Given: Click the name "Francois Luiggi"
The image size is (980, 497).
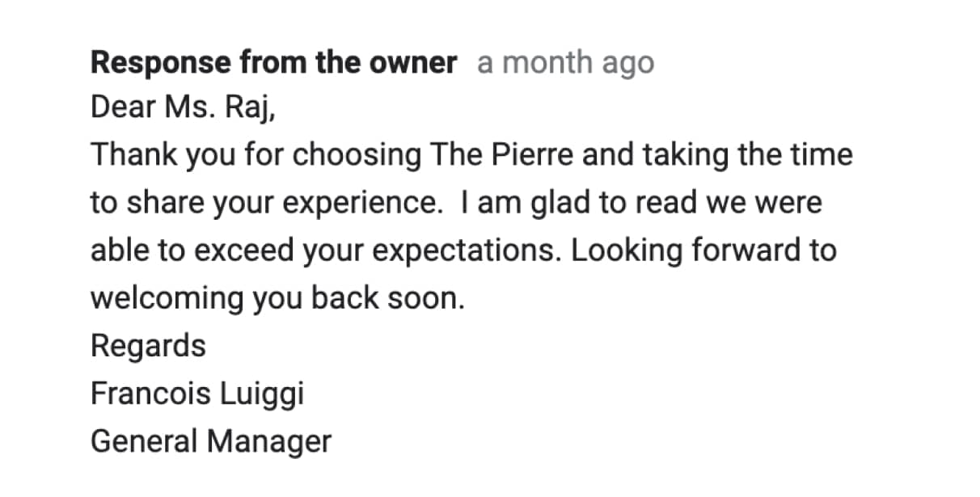Looking at the screenshot, I should pyautogui.click(x=197, y=394).
